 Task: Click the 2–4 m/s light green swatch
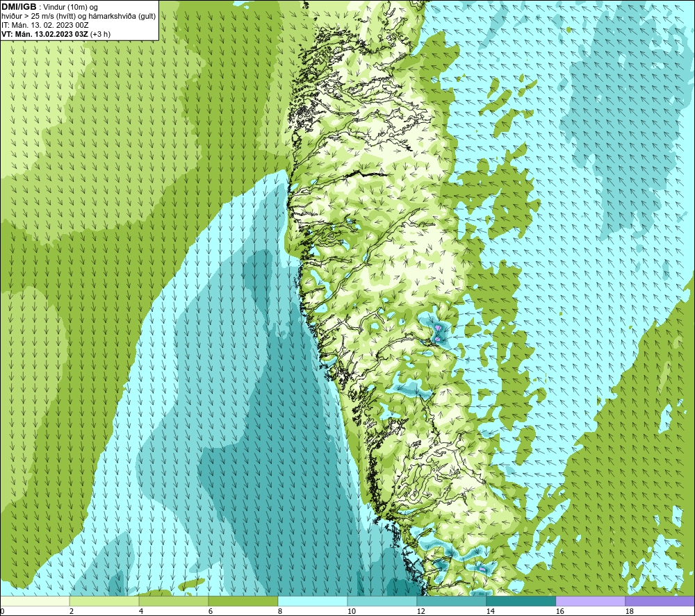(x=104, y=601)
